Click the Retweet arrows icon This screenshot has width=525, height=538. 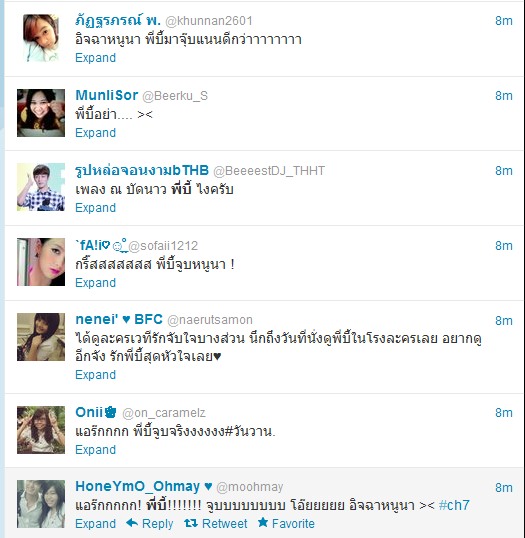[x=191, y=523]
